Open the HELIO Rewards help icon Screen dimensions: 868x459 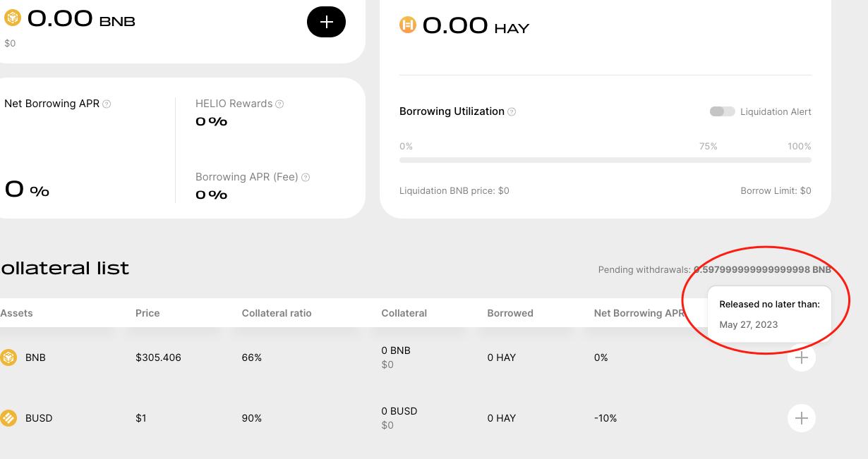coord(279,104)
